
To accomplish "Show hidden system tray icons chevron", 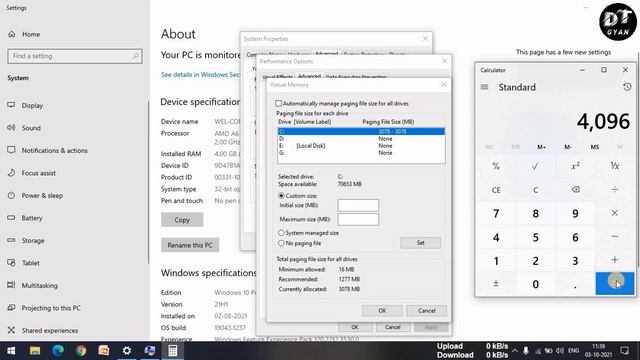I will point(515,351).
